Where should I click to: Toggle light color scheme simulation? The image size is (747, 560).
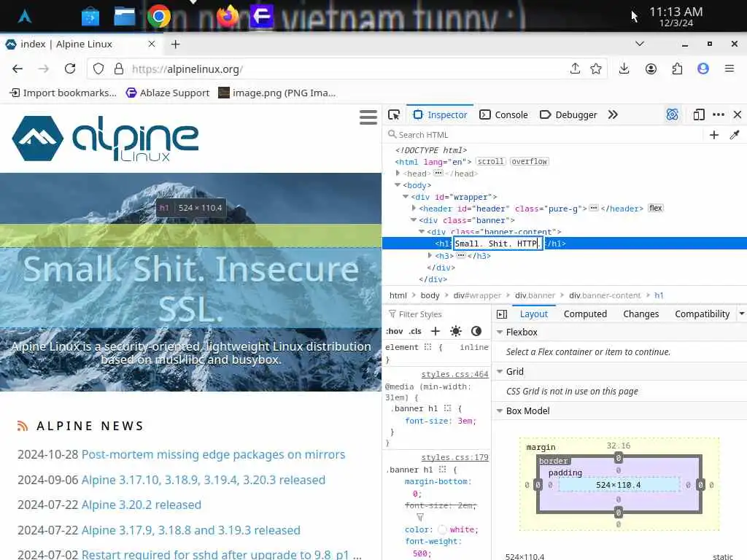click(x=456, y=331)
